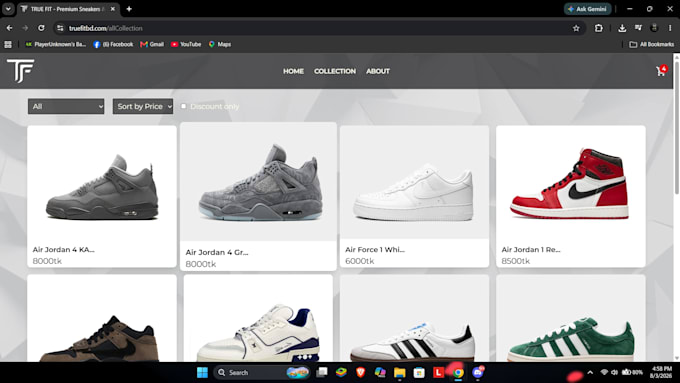Check the battery 80% indicator
680x383 pixels.
pyautogui.click(x=632, y=372)
